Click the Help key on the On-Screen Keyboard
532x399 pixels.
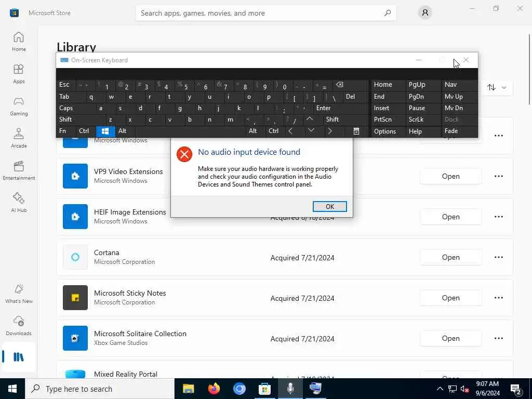(x=423, y=131)
